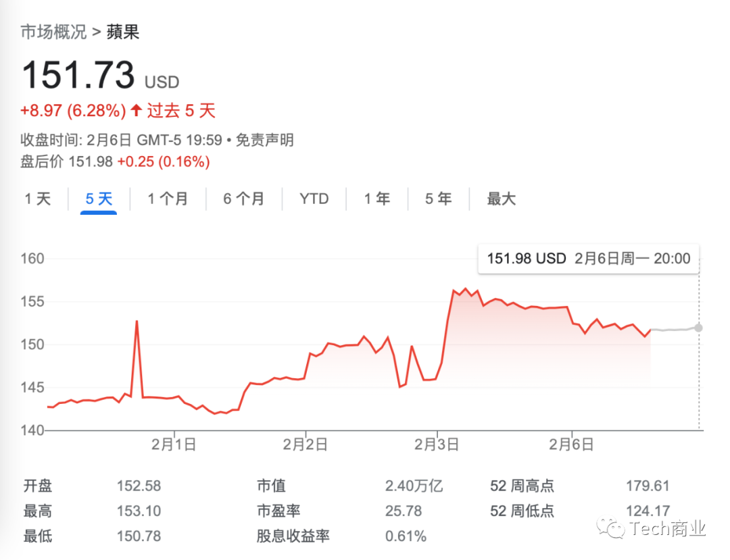Click the 150 y-axis label

(x=32, y=345)
